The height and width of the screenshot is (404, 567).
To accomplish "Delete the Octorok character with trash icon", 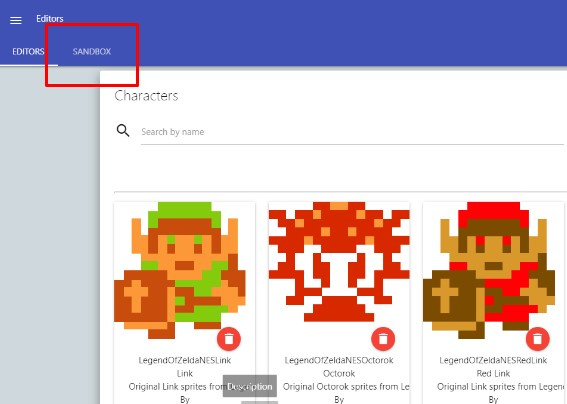I will point(383,339).
